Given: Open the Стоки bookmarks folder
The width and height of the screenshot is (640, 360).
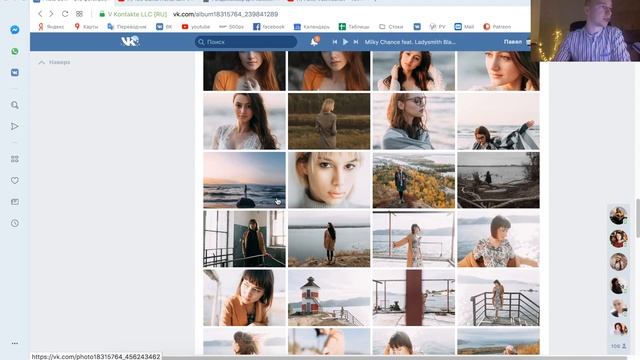Looking at the screenshot, I should click(391, 27).
